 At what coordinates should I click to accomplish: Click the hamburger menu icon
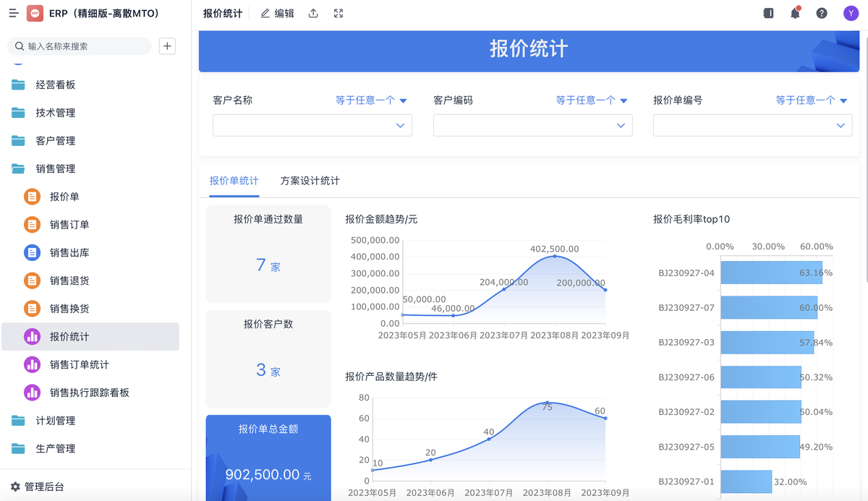pos(13,13)
